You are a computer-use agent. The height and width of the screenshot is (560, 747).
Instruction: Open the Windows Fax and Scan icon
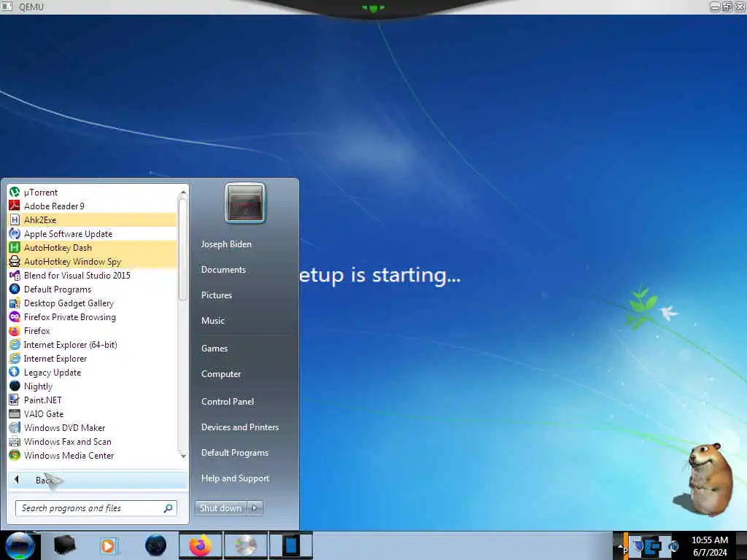(15, 442)
